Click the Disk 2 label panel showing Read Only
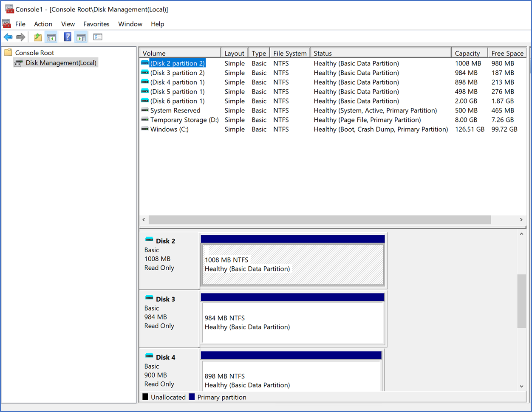Screen dimensions: 532x412 (x=170, y=260)
